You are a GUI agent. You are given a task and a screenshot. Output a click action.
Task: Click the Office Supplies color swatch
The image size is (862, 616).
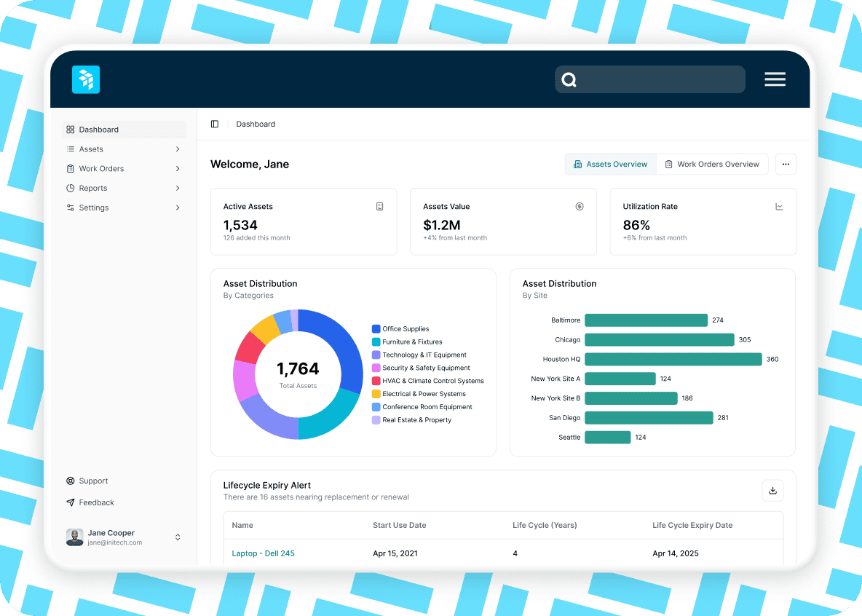point(376,329)
